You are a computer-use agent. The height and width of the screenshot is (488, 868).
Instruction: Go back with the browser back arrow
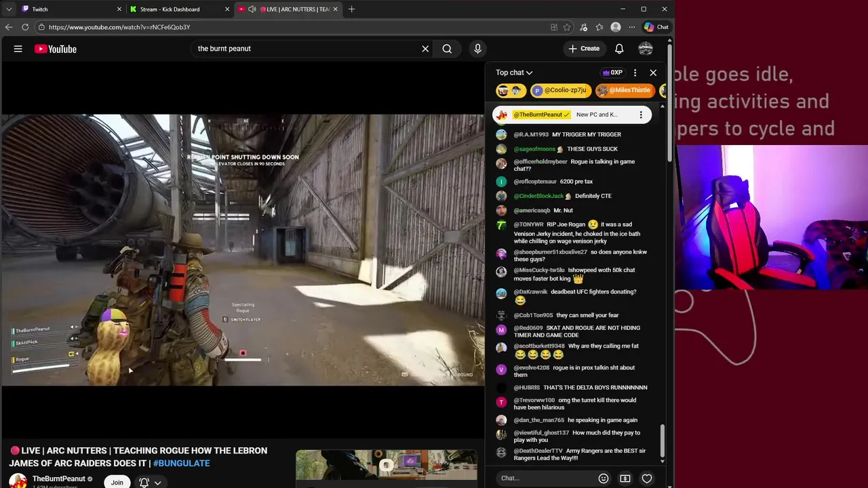pos(9,27)
